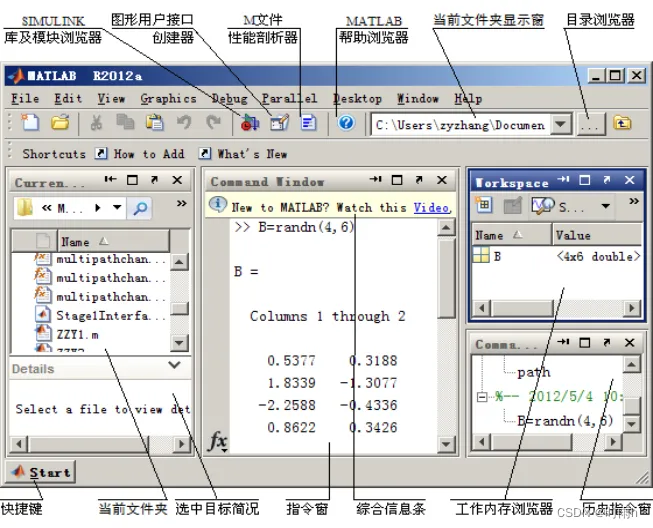Browse for folder with the ... button
This screenshot has height=528, width=653.
592,124
